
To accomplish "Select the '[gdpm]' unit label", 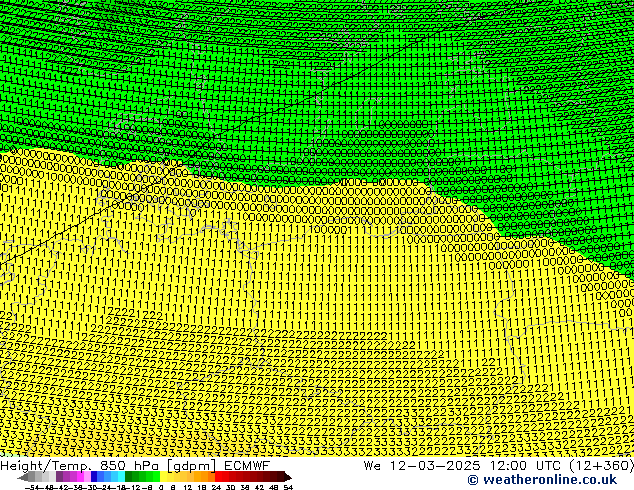I will [192, 466].
